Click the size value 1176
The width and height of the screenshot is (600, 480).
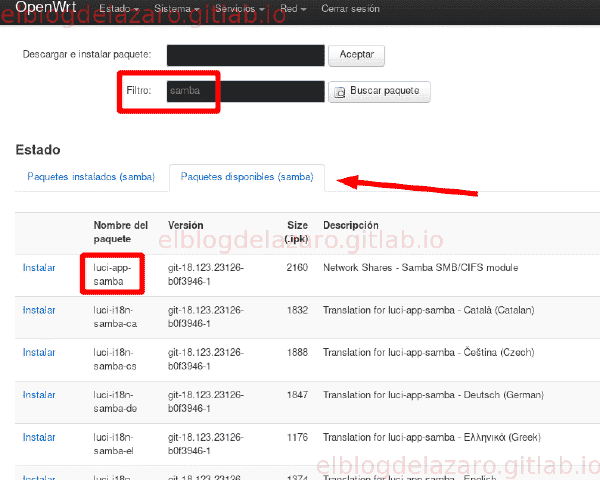[x=297, y=437]
